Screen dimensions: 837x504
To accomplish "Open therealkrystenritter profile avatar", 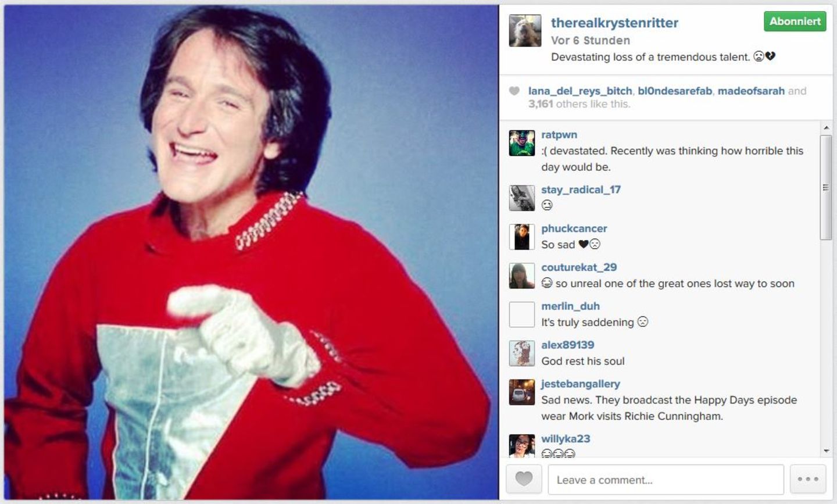I will (x=525, y=31).
